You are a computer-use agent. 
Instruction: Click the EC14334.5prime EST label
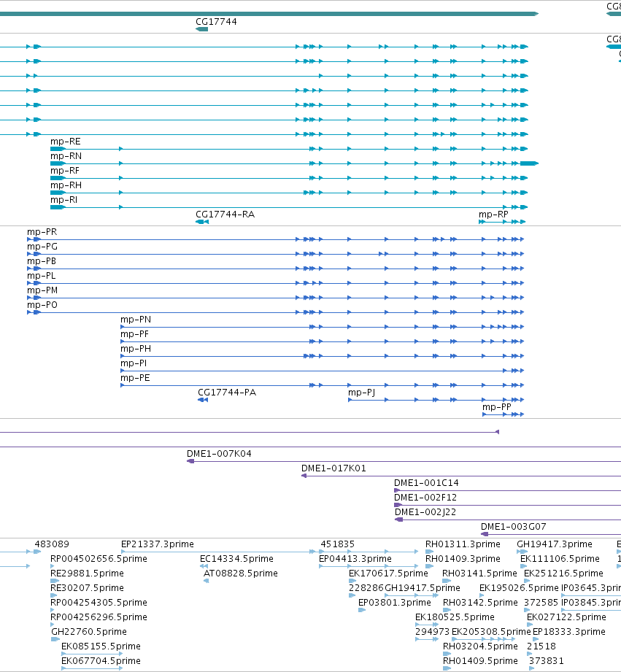[236, 558]
